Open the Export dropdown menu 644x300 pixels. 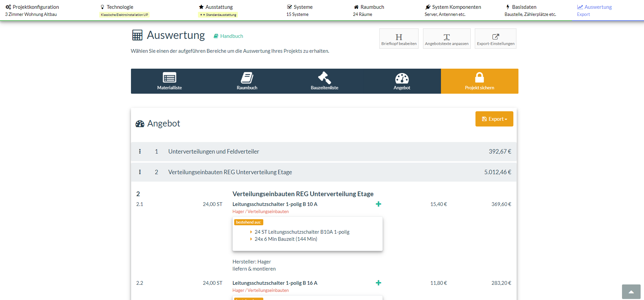pyautogui.click(x=494, y=119)
